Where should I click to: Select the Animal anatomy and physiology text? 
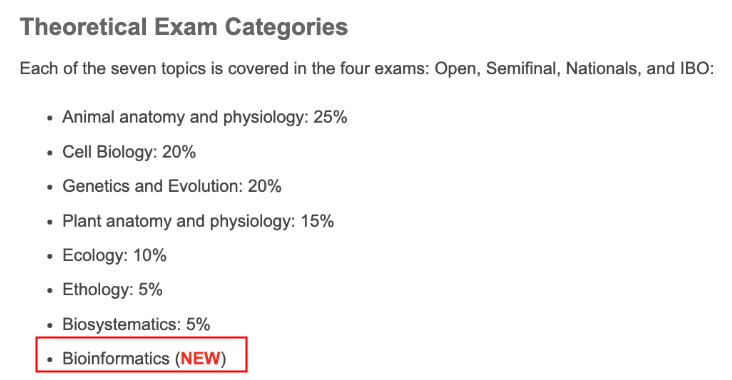pyautogui.click(x=185, y=117)
